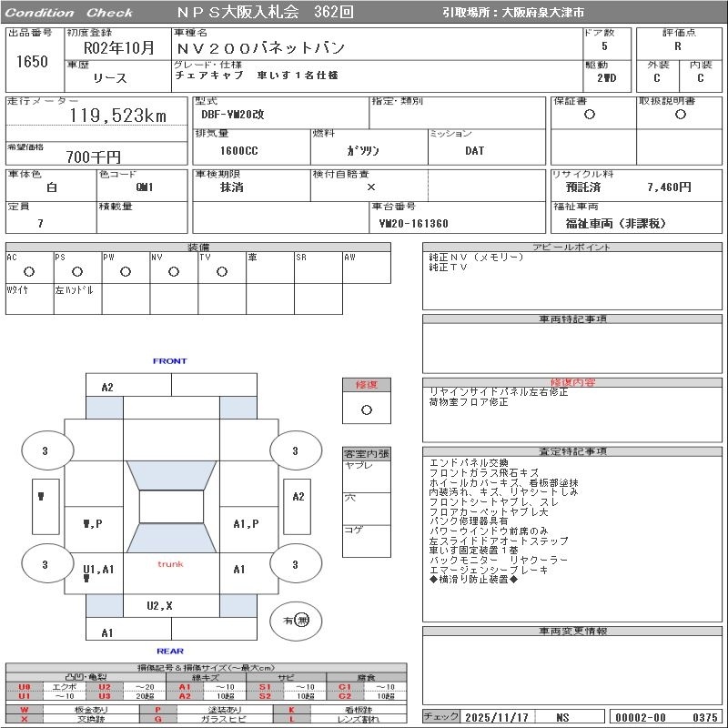Click the circle under 保証書
Screen dimensions: 728x728
coord(590,115)
